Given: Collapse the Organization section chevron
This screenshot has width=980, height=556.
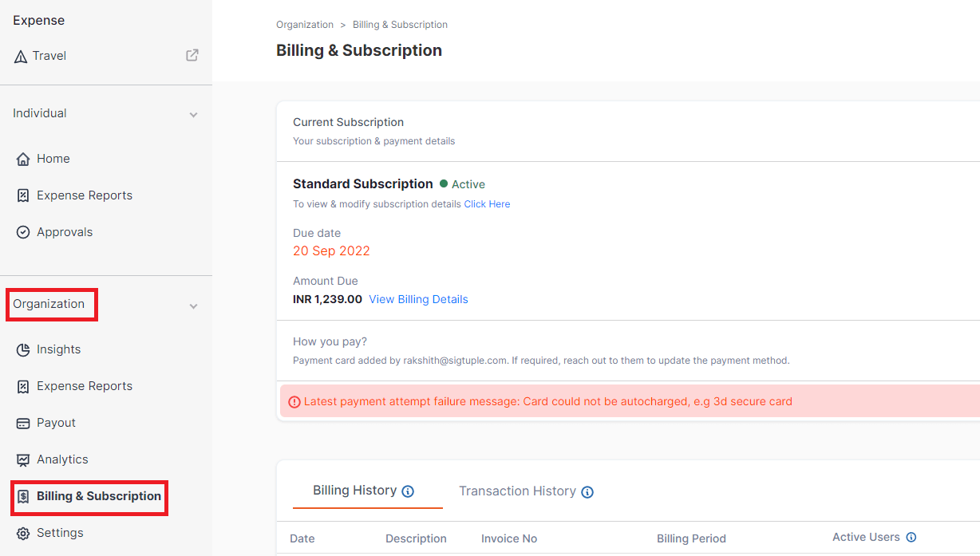Looking at the screenshot, I should (193, 306).
